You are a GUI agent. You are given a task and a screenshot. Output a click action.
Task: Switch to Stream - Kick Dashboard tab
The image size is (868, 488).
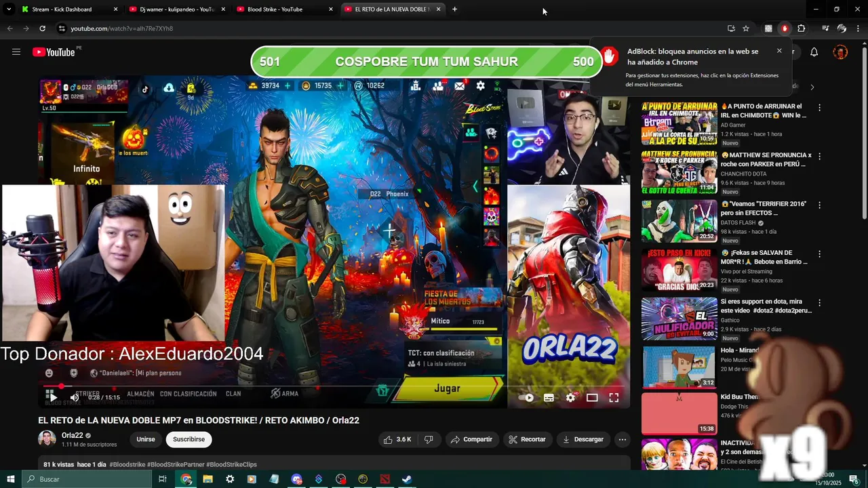(70, 9)
